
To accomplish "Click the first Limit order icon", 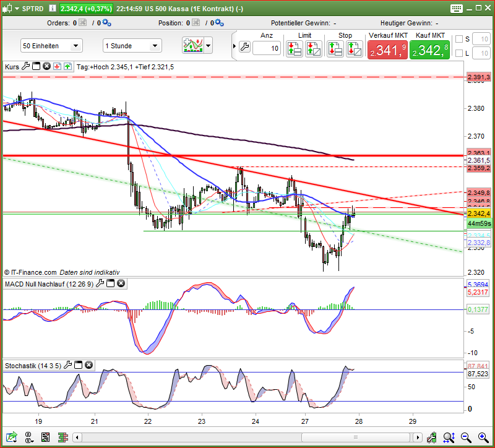I will tap(295, 49).
